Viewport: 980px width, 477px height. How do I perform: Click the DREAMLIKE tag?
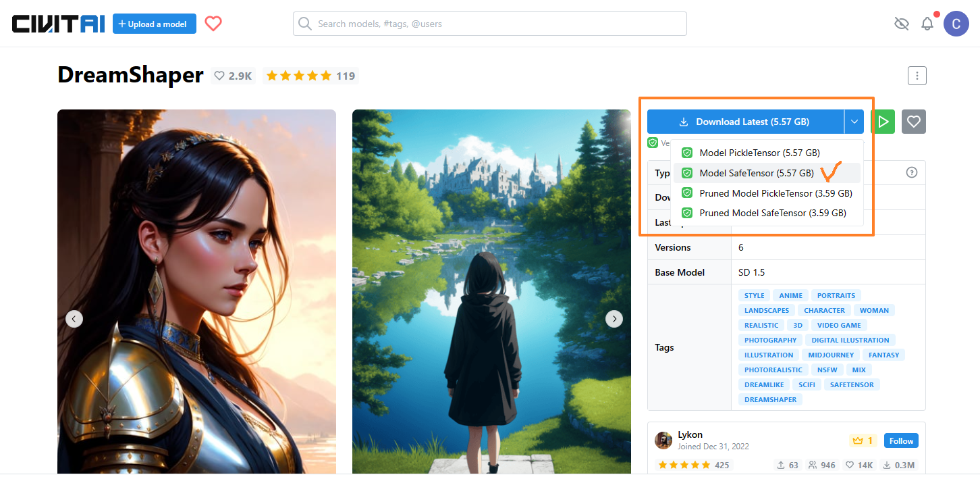[x=764, y=384]
